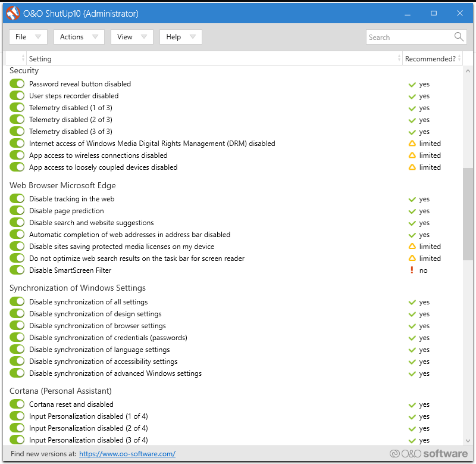The height and width of the screenshot is (464, 476).
Task: Click green check for Disable tracking in the web
Action: (412, 200)
